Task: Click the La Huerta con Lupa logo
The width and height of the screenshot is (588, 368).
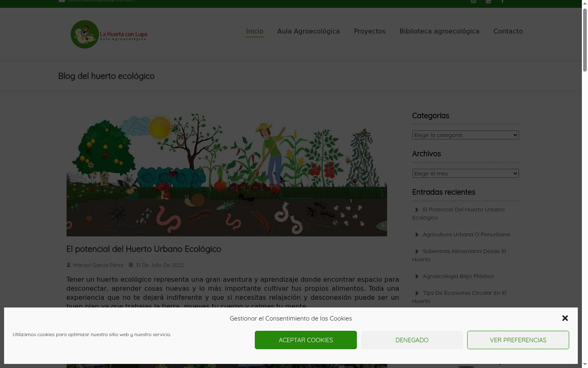Action: (x=109, y=34)
